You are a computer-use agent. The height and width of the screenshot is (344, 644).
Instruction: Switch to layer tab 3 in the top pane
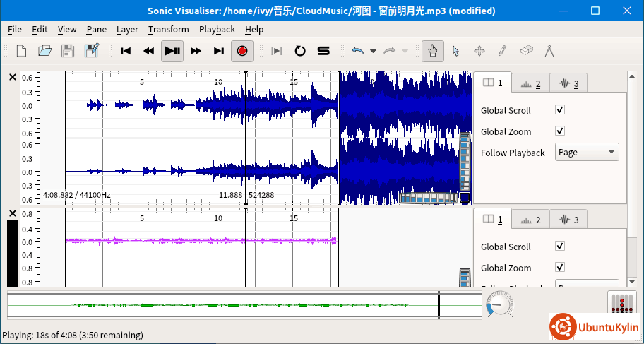coord(568,84)
